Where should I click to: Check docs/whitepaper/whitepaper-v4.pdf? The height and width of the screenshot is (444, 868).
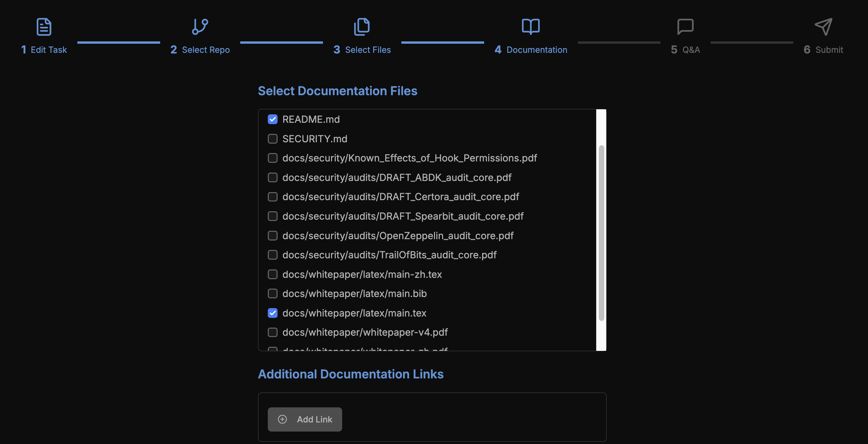pos(272,332)
